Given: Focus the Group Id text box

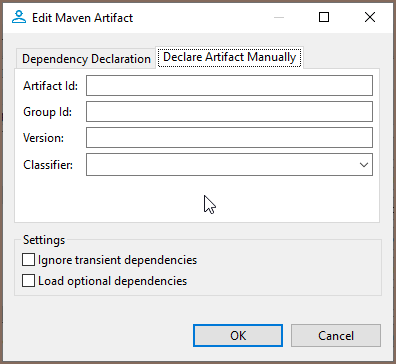Looking at the screenshot, I should (229, 112).
